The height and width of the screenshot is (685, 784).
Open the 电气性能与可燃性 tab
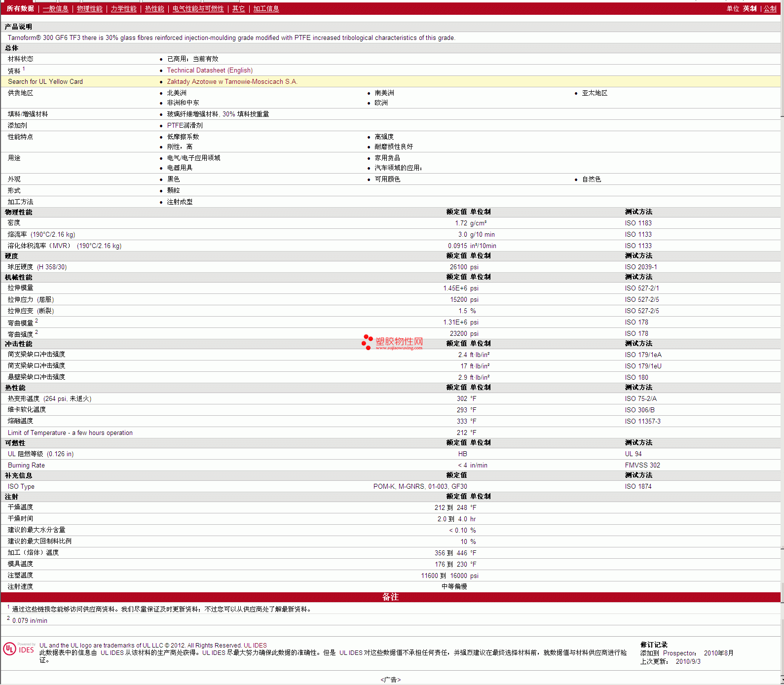(x=198, y=9)
